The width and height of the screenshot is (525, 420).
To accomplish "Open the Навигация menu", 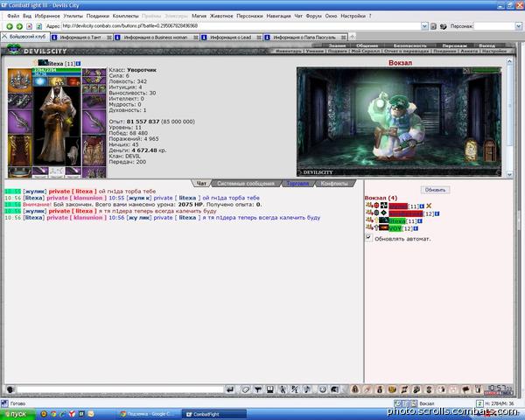I will [278, 16].
